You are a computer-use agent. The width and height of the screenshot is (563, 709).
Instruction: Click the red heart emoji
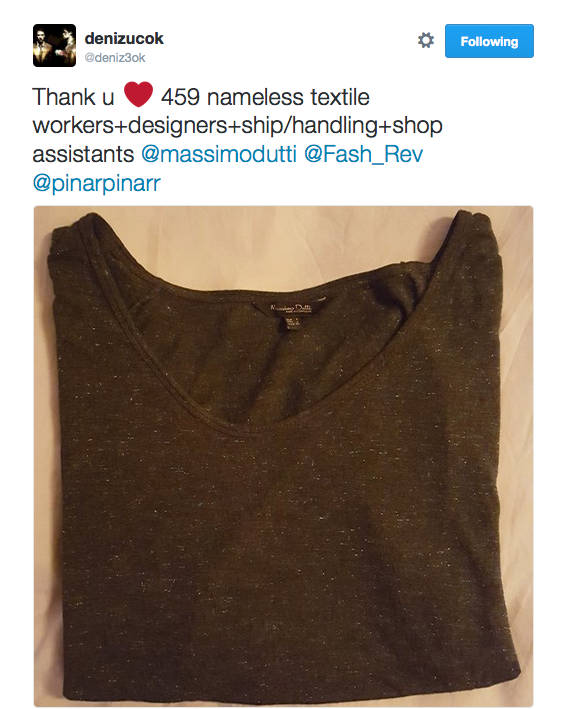[x=138, y=95]
